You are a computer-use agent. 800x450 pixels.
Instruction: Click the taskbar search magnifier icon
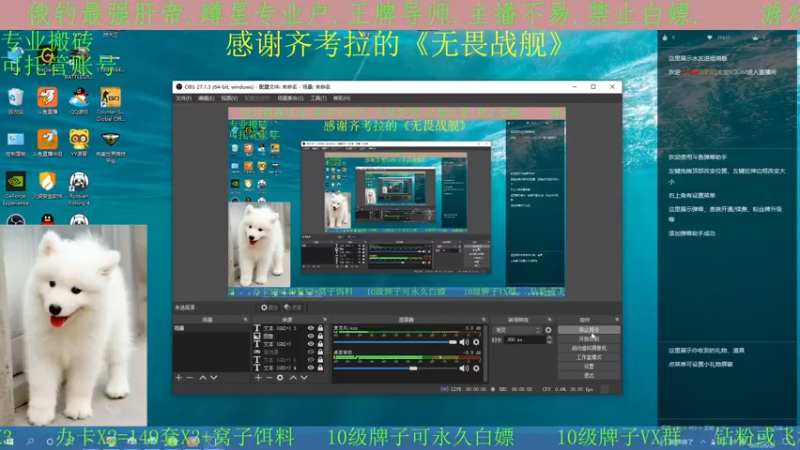[31, 441]
